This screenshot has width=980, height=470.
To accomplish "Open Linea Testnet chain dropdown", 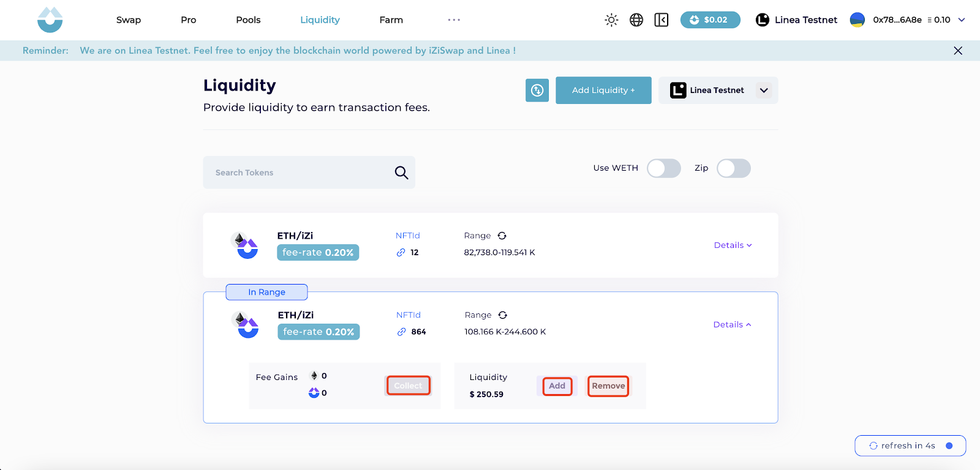I will tap(718, 91).
